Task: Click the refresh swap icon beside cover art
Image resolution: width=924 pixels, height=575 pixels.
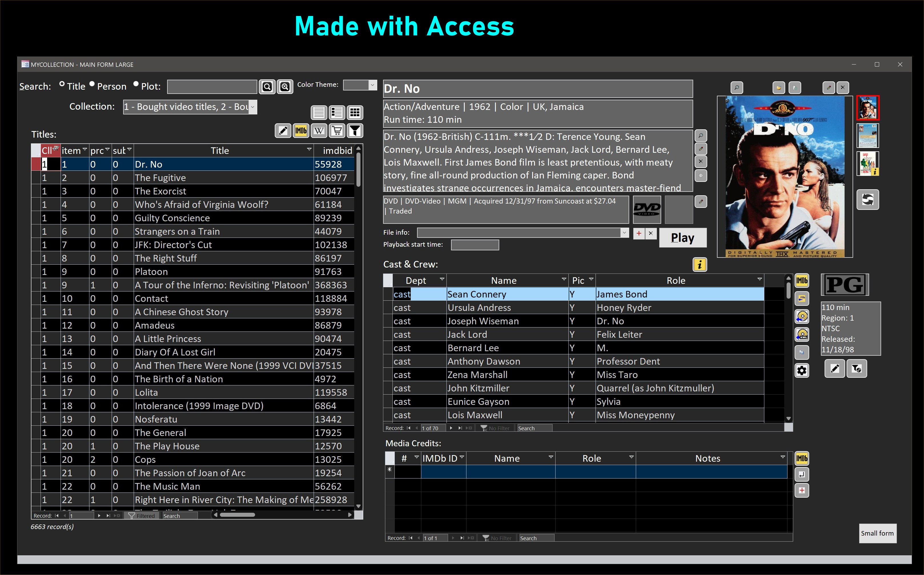Action: [867, 199]
